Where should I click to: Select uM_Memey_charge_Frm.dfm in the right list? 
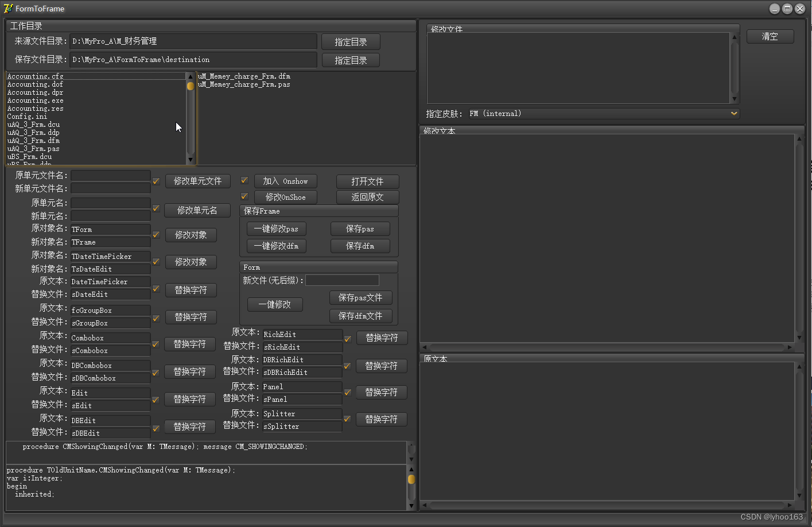(x=244, y=76)
